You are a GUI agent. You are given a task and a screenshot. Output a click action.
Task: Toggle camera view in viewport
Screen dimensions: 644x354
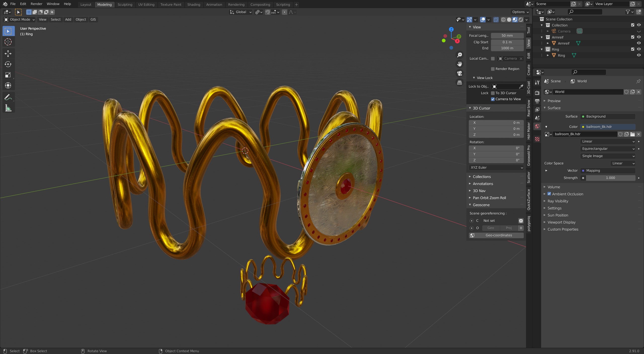pyautogui.click(x=460, y=73)
